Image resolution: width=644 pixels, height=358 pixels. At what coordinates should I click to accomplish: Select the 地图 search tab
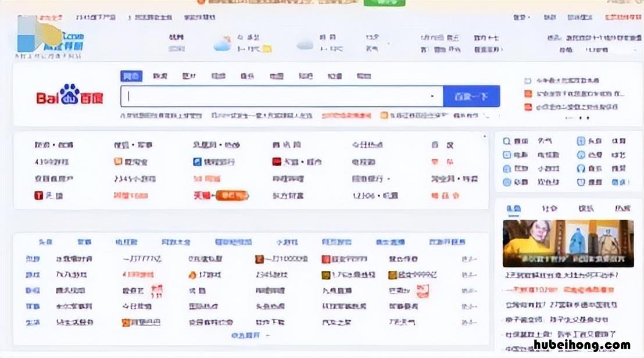[x=277, y=76]
